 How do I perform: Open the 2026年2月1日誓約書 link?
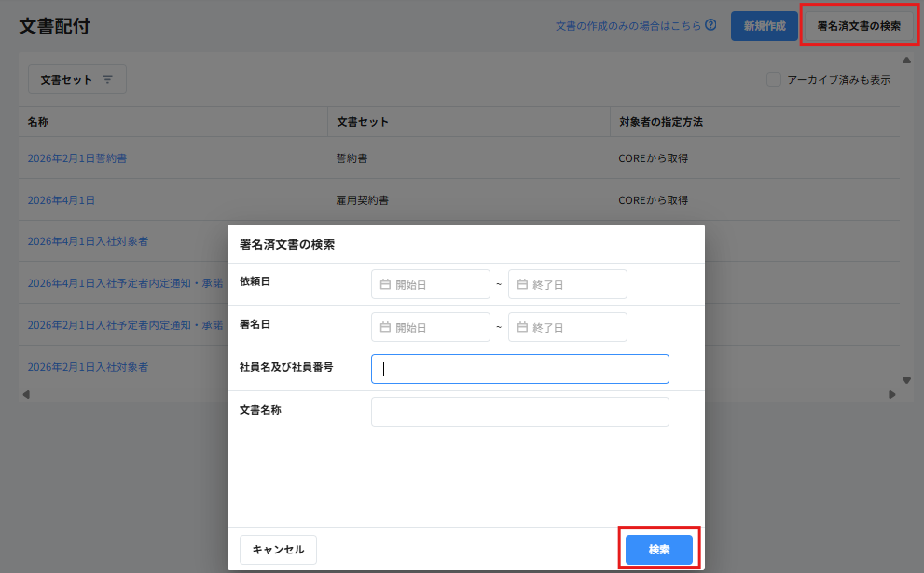[x=77, y=158]
